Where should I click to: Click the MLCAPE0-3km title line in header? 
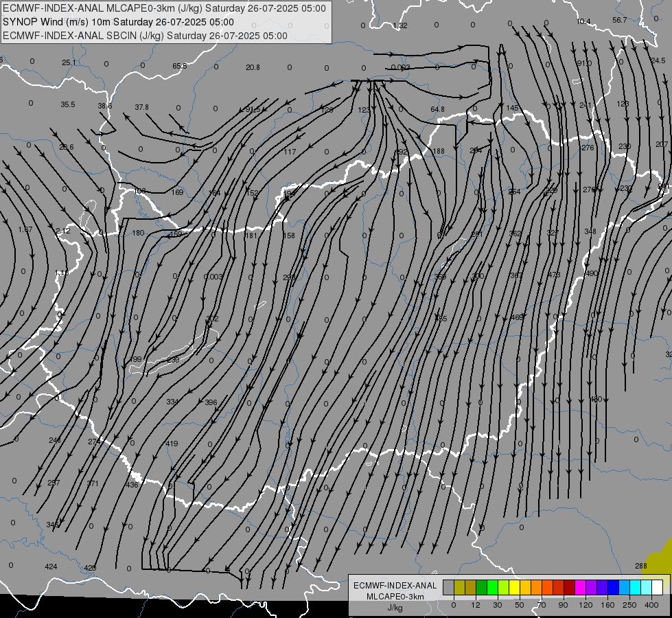click(164, 8)
